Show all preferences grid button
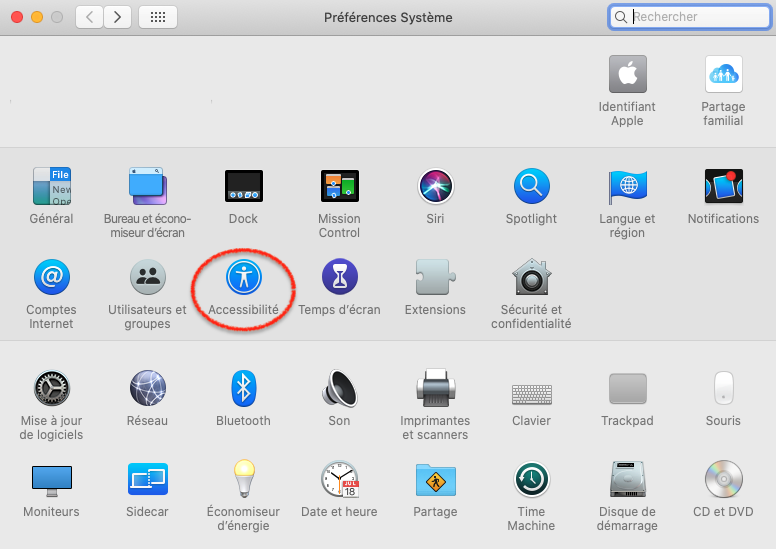The height and width of the screenshot is (549, 776). click(x=158, y=17)
